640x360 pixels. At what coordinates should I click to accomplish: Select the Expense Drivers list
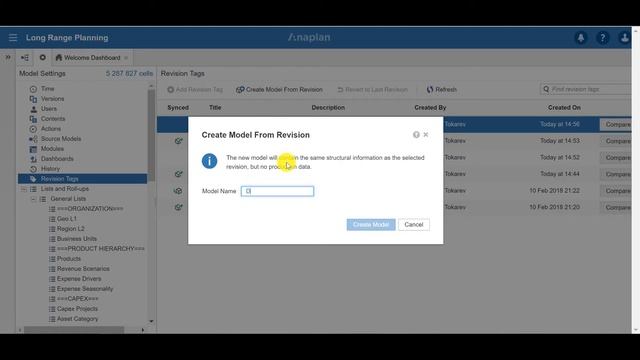(79, 279)
